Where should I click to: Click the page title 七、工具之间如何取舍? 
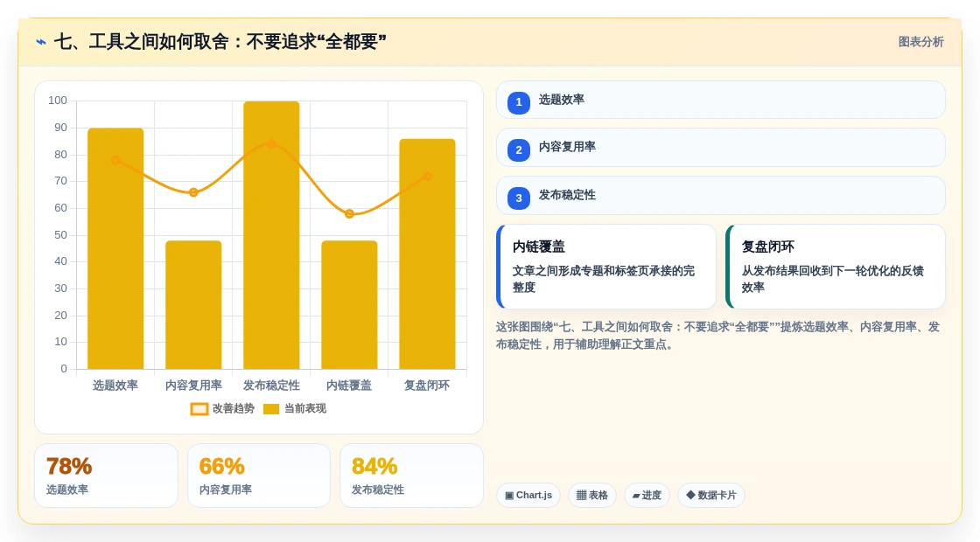pos(220,42)
